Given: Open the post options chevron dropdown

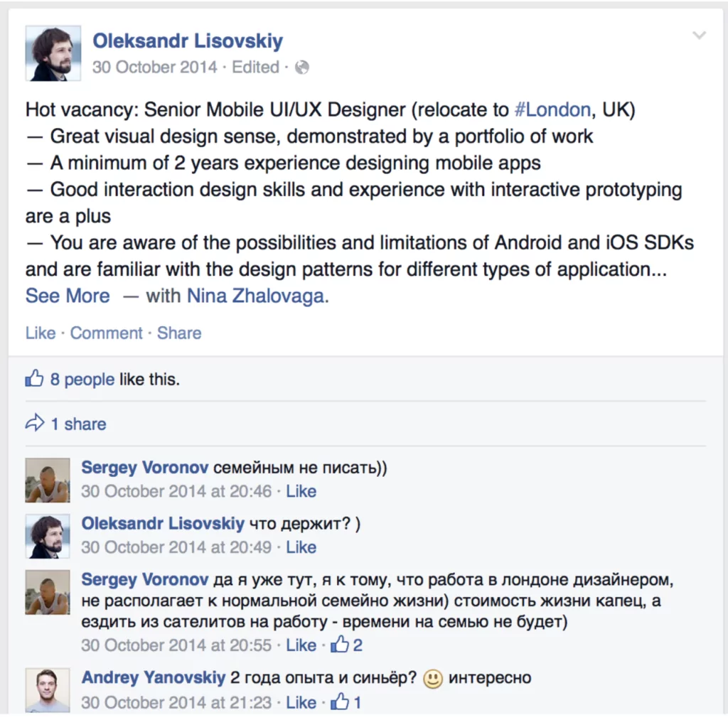Looking at the screenshot, I should click(699, 36).
